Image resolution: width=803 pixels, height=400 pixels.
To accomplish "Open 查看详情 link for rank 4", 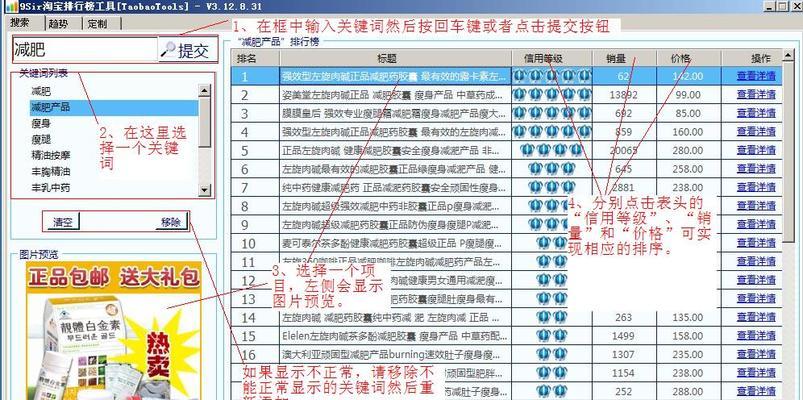I will (x=756, y=132).
